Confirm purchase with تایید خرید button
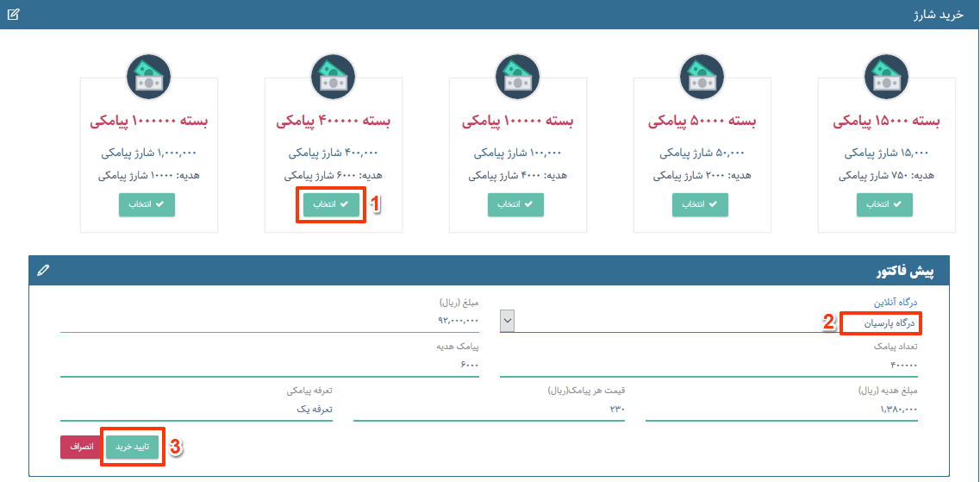 (x=133, y=448)
